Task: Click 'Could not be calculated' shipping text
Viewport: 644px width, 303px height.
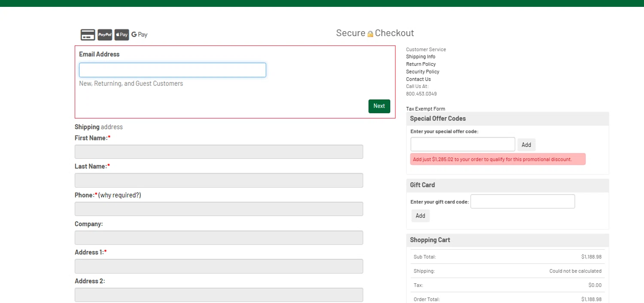Action: pyautogui.click(x=575, y=271)
